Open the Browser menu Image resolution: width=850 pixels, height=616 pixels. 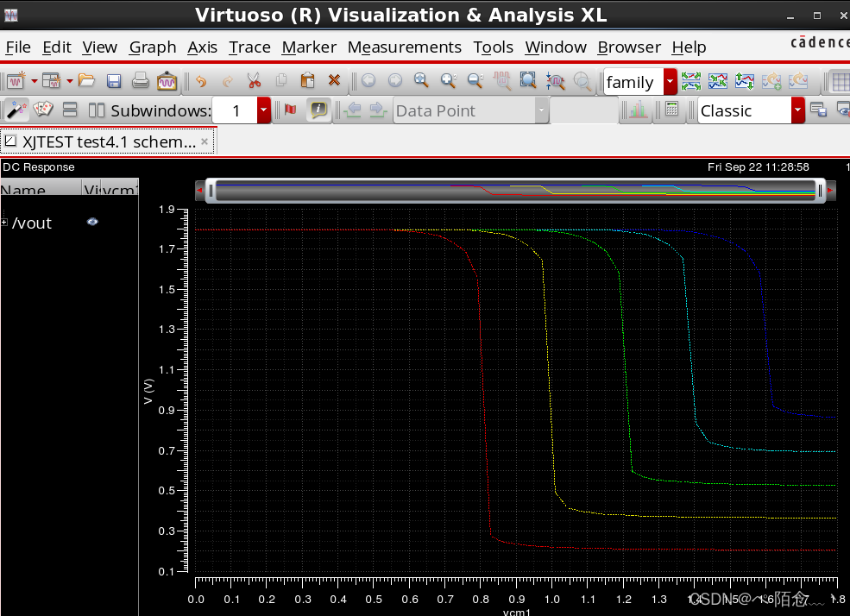[629, 47]
